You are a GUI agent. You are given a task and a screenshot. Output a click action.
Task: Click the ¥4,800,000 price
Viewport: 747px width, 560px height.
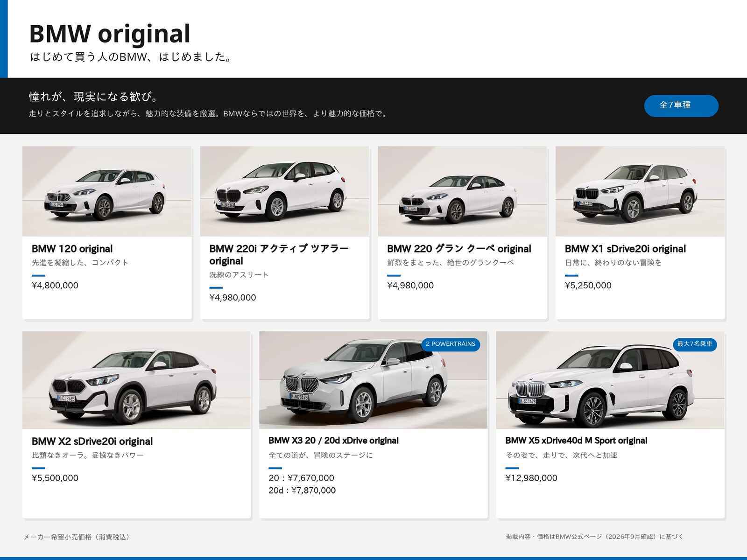55,286
